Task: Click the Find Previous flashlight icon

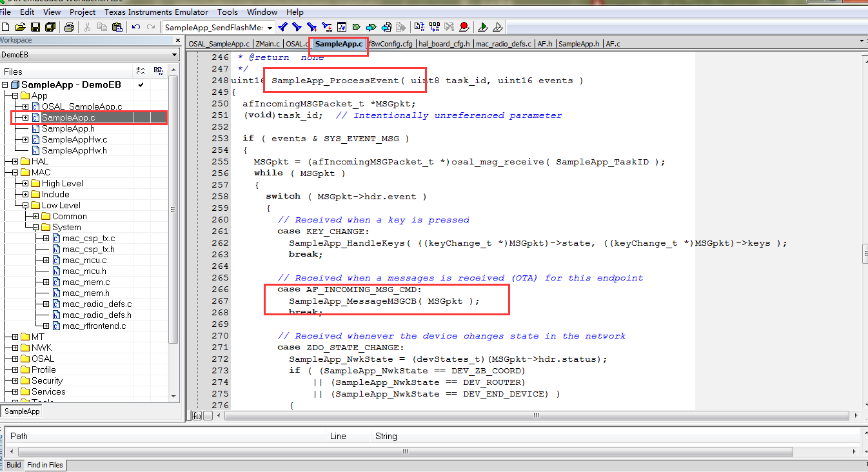Action: pyautogui.click(x=282, y=27)
